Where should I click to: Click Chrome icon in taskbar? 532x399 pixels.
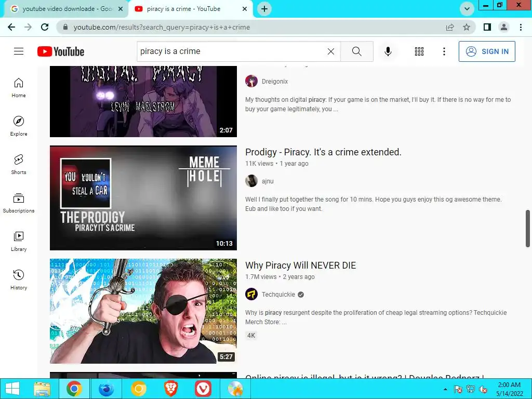(x=74, y=389)
